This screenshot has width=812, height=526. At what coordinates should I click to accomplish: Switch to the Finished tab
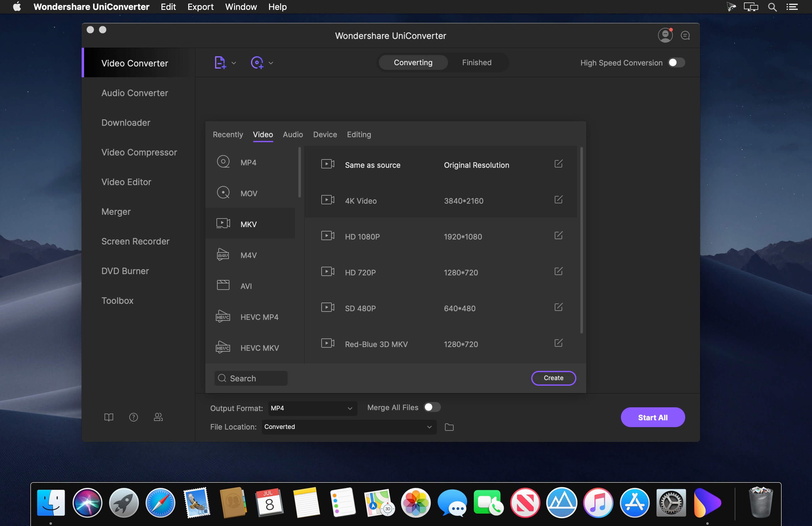[x=477, y=62]
